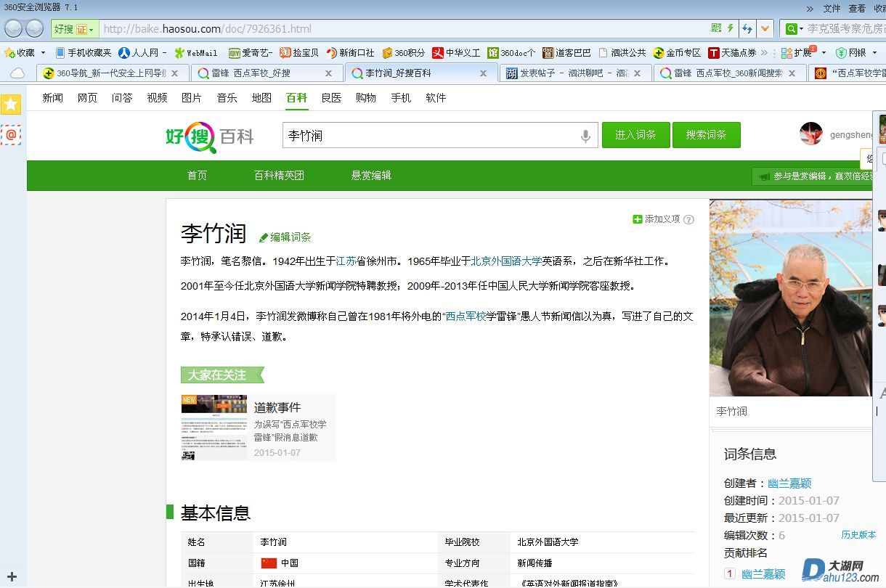Click the @ mail sidebar icon

click(x=11, y=134)
